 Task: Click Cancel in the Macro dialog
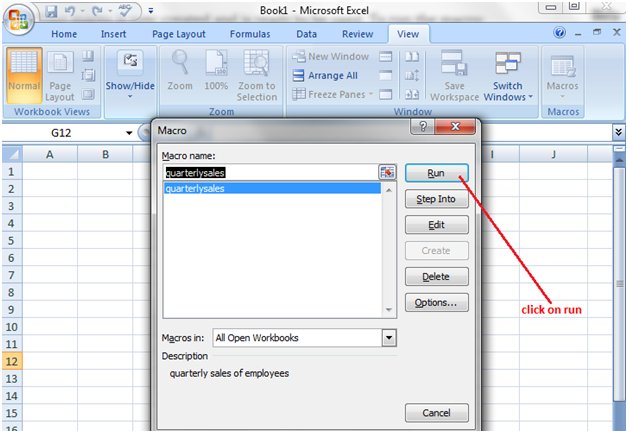coord(436,413)
